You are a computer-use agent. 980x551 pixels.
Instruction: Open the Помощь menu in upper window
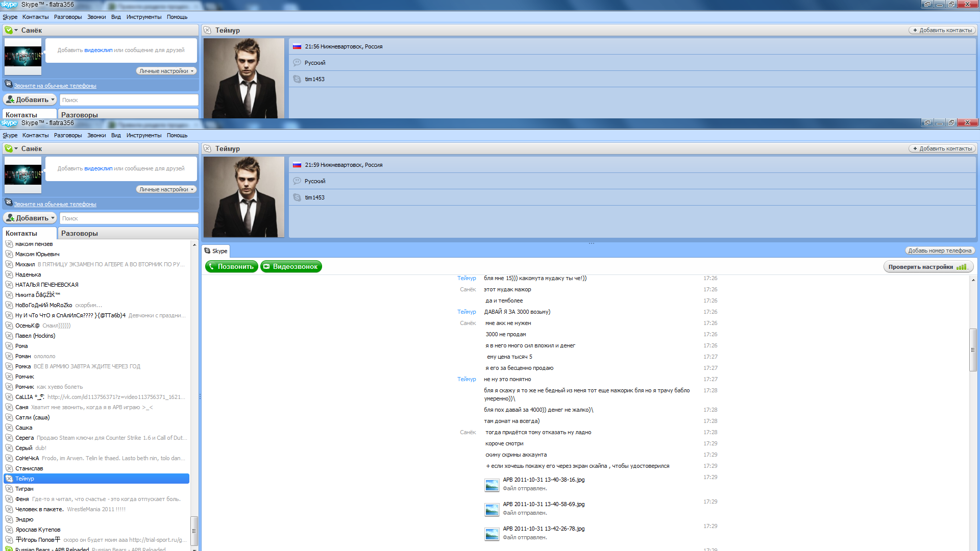point(177,17)
